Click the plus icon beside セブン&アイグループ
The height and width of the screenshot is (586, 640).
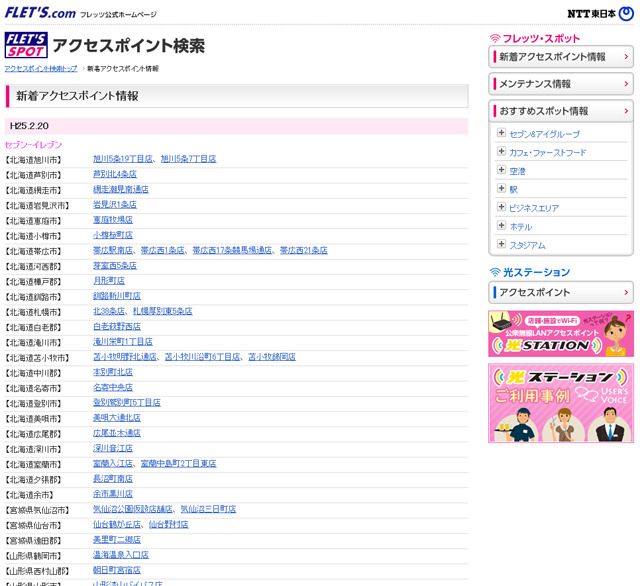click(x=501, y=133)
